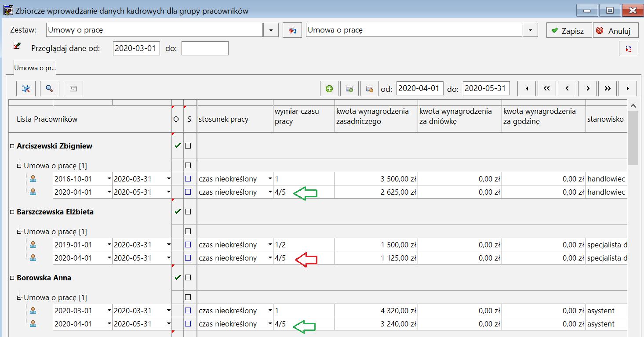This screenshot has width=644, height=337.
Task: Toggle the S checkbox for Arciszewski Zbigniew
Action: (x=188, y=146)
